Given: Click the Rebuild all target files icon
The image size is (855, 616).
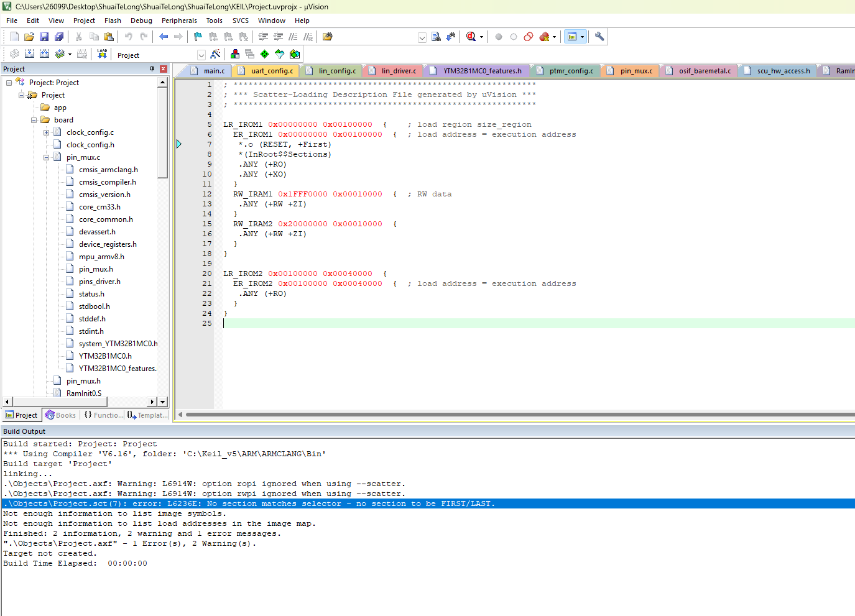Looking at the screenshot, I should coord(44,54).
